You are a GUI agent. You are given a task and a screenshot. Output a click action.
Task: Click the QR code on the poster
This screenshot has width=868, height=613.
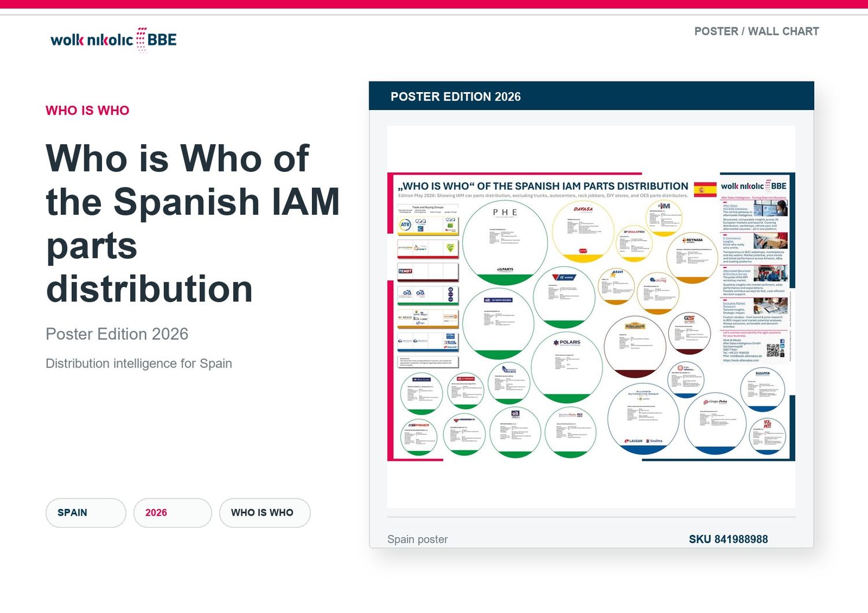pos(773,350)
